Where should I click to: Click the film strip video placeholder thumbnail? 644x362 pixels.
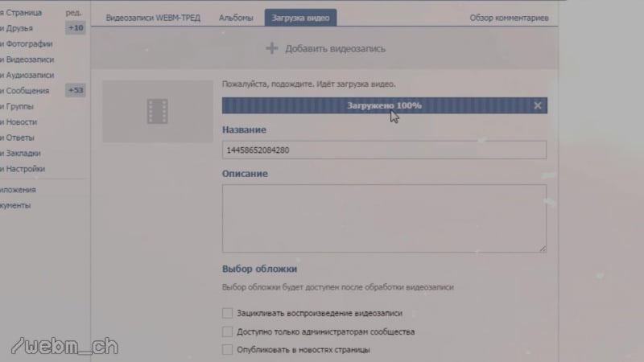click(158, 111)
